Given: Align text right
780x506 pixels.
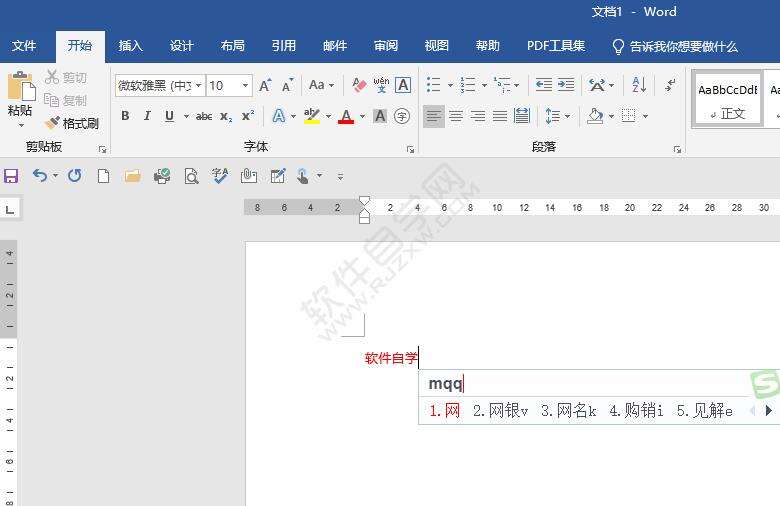Looking at the screenshot, I should tap(478, 116).
